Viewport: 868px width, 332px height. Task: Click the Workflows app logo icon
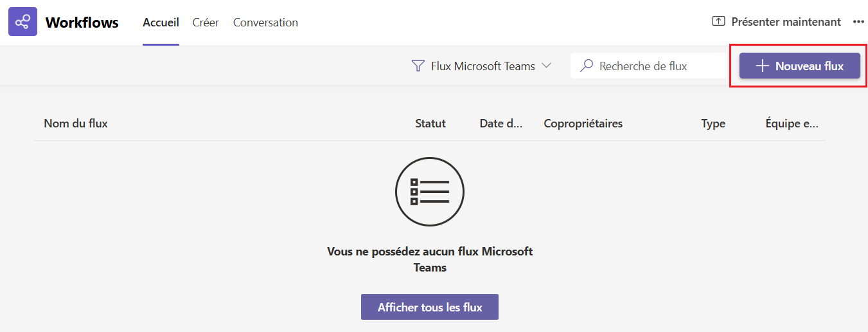coord(22,23)
